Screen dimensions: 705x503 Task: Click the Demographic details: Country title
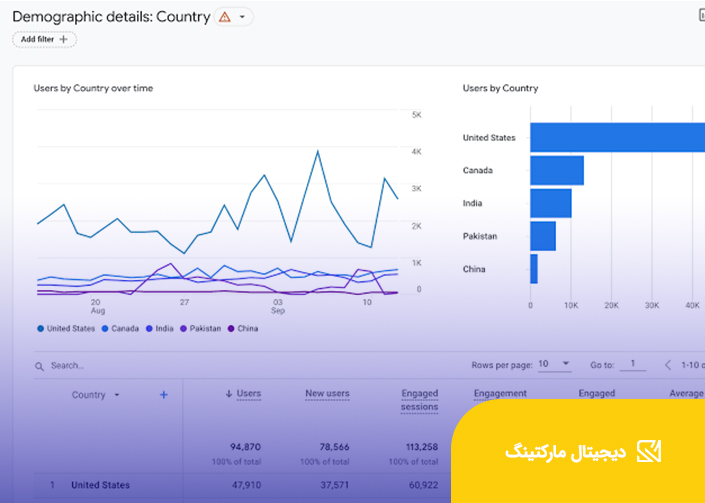[x=111, y=17]
